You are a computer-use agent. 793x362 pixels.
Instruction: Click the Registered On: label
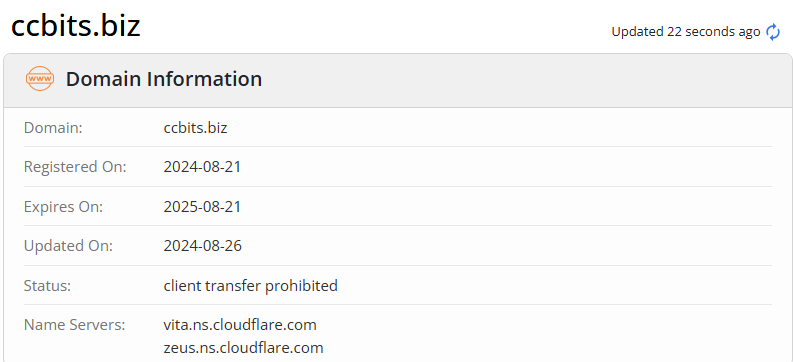point(75,167)
